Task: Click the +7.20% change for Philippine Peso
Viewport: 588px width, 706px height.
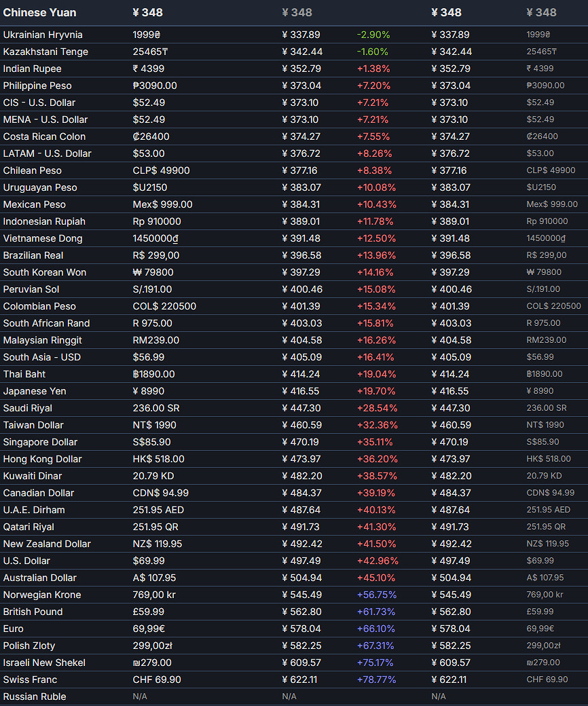Action: pos(375,86)
